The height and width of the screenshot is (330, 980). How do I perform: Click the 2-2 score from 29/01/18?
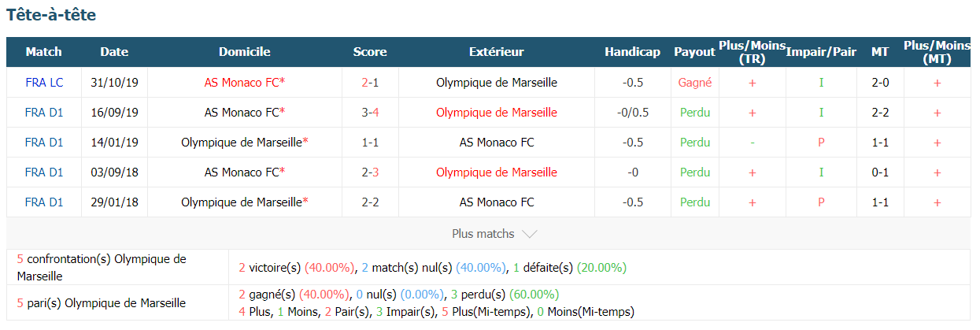(370, 202)
